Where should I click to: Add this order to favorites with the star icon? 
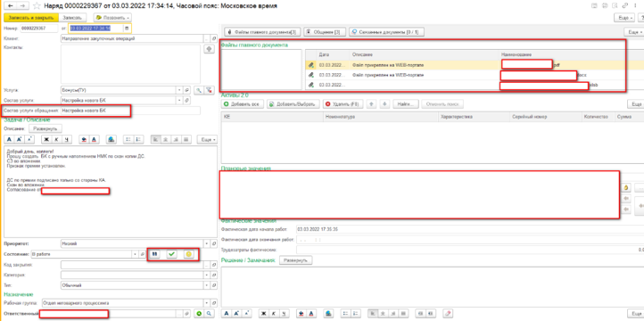pyautogui.click(x=37, y=6)
